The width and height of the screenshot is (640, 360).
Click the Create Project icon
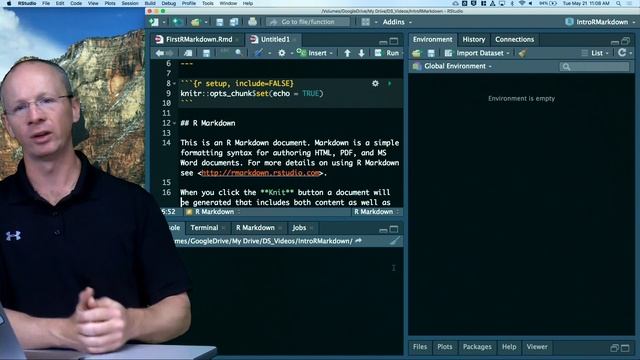(178, 22)
